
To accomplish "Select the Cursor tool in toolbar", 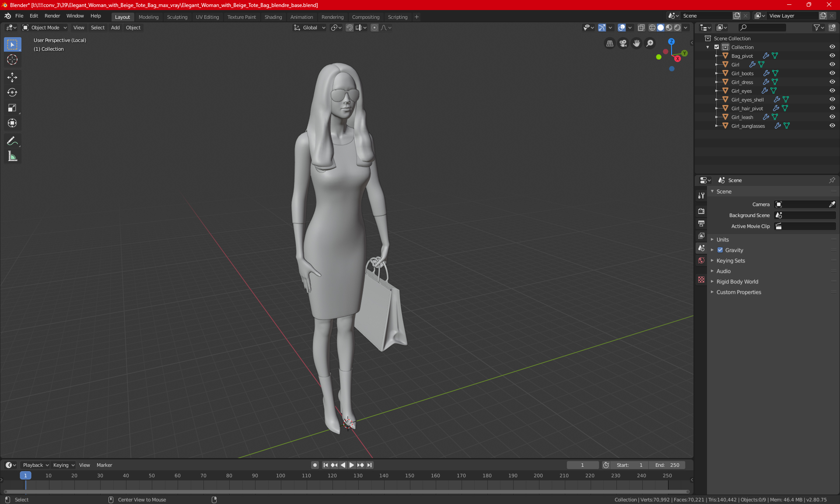I will (x=12, y=60).
